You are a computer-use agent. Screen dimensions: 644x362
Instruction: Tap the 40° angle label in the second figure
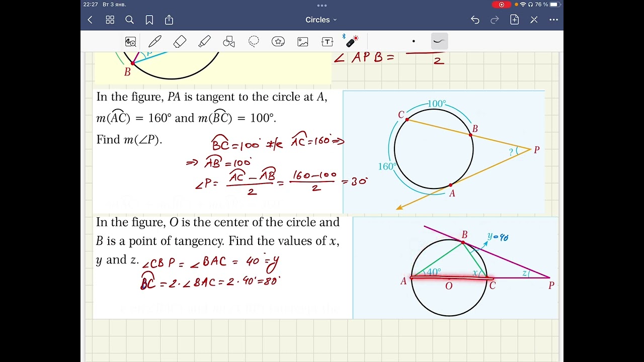(434, 272)
